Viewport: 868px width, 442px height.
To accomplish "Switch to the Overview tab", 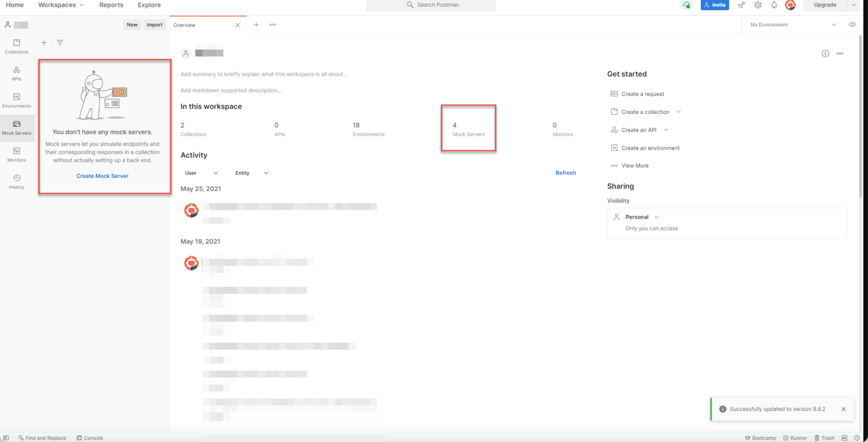I will pos(184,25).
